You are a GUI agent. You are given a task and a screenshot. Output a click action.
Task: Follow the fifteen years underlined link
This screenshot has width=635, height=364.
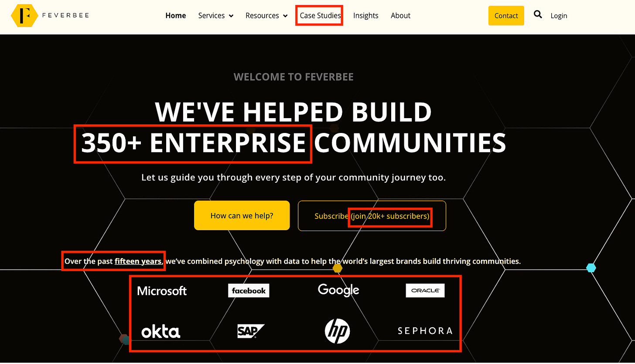pos(138,262)
